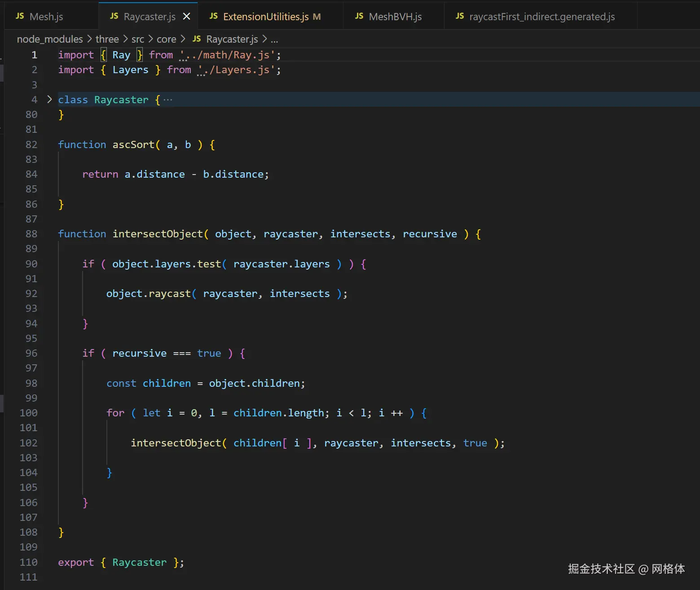Click the JS icon on Mesh.js tab

coord(20,16)
